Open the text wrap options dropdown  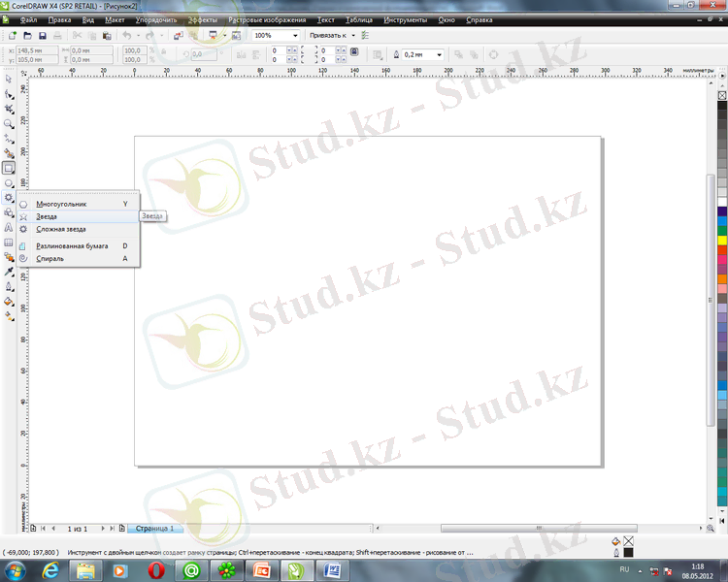(378, 54)
